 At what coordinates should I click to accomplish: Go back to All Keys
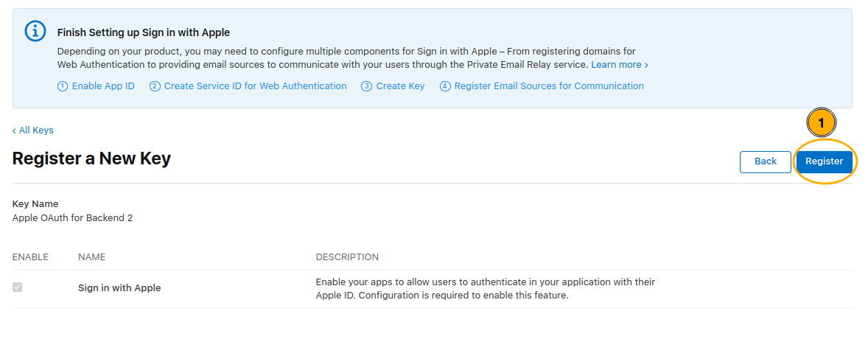(33, 130)
